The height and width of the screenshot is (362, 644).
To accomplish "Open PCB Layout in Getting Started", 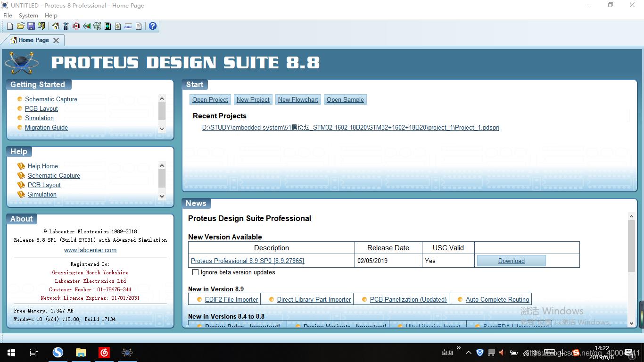I will click(41, 108).
